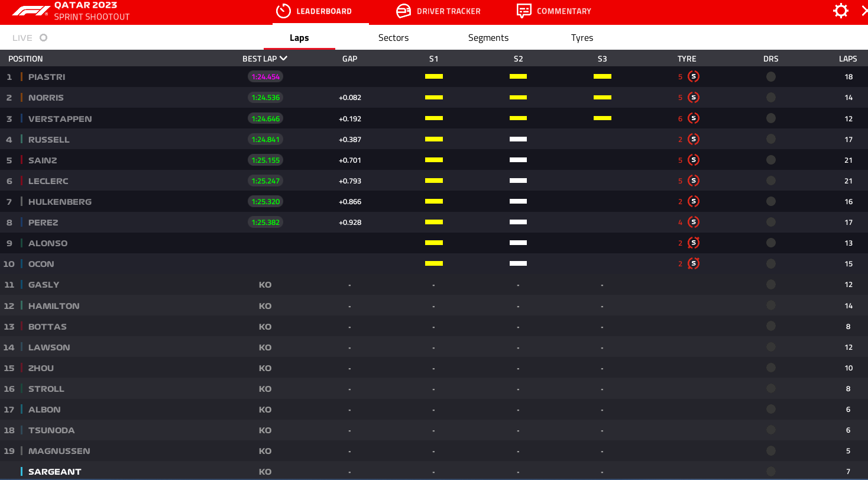
Task: Select Piastri's best lap 1:24.454
Action: pyautogui.click(x=265, y=77)
